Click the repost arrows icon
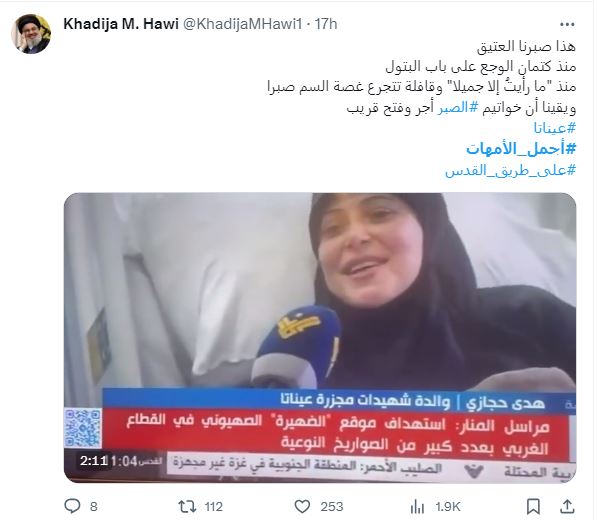Image resolution: width=597 pixels, height=520 pixels. pos(187,507)
